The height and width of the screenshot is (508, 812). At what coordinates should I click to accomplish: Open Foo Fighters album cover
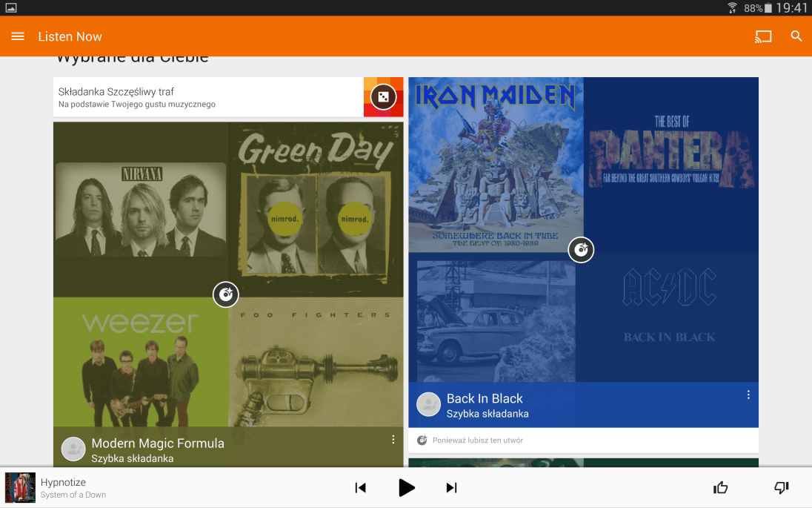(x=316, y=362)
